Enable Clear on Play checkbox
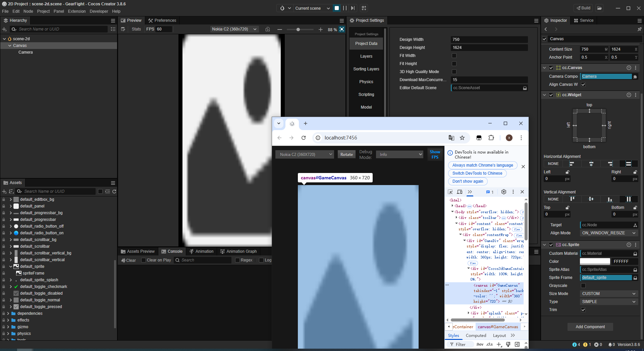 coord(144,260)
